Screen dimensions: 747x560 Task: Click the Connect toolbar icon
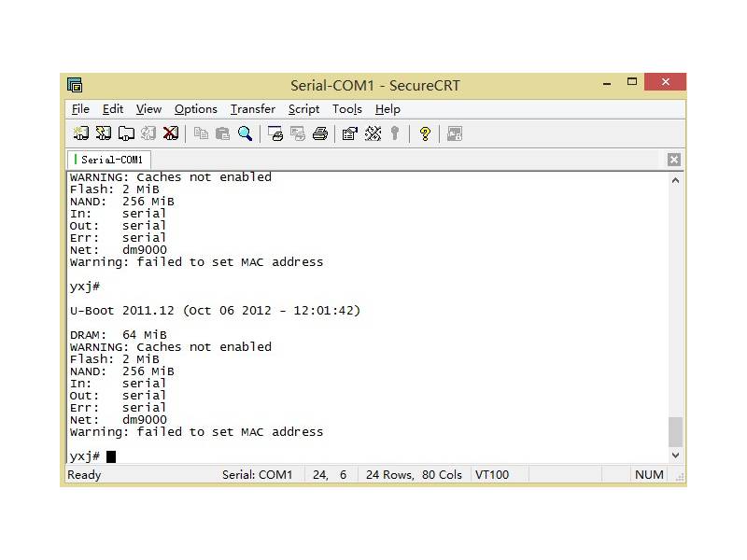point(81,133)
